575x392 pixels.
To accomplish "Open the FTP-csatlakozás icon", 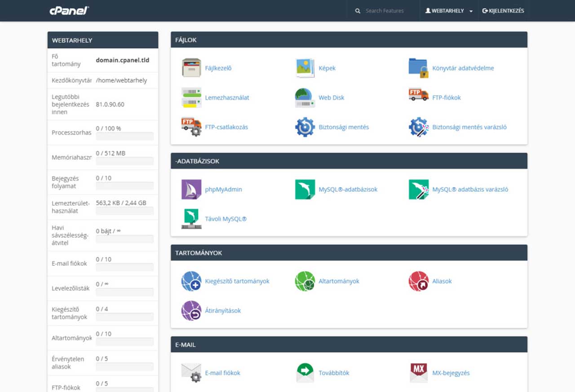I will tap(191, 127).
